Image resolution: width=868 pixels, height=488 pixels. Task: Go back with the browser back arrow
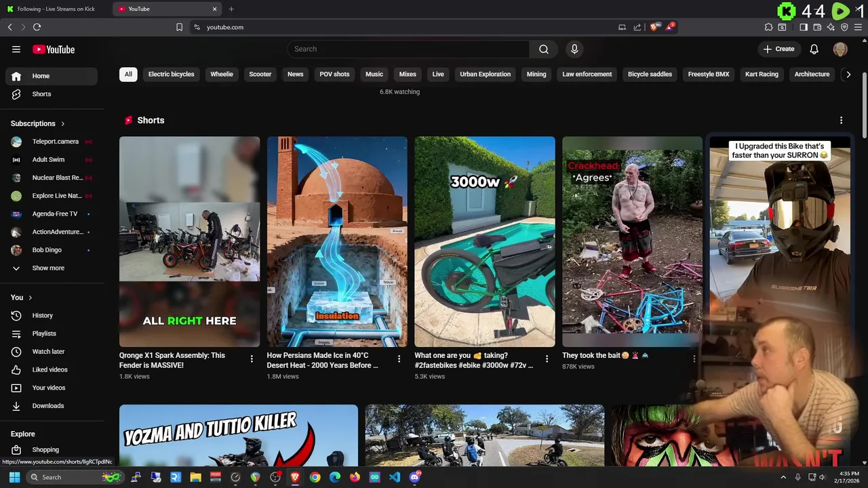10,27
